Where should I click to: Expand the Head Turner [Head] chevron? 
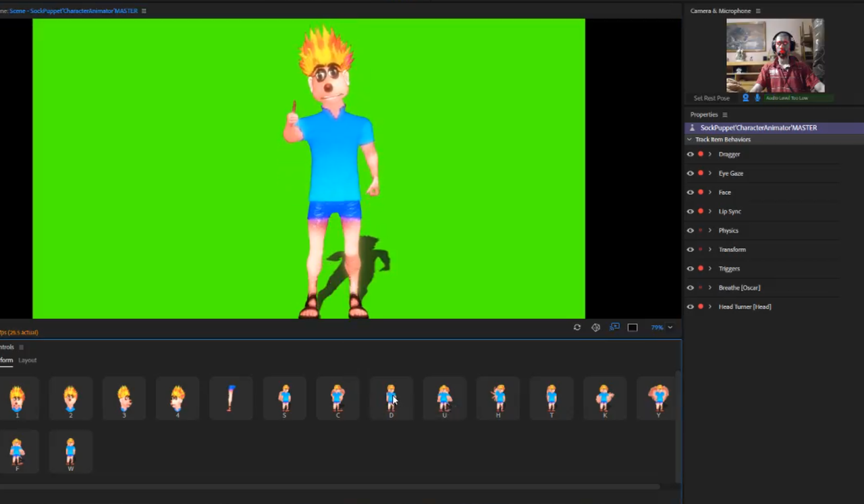coord(710,306)
